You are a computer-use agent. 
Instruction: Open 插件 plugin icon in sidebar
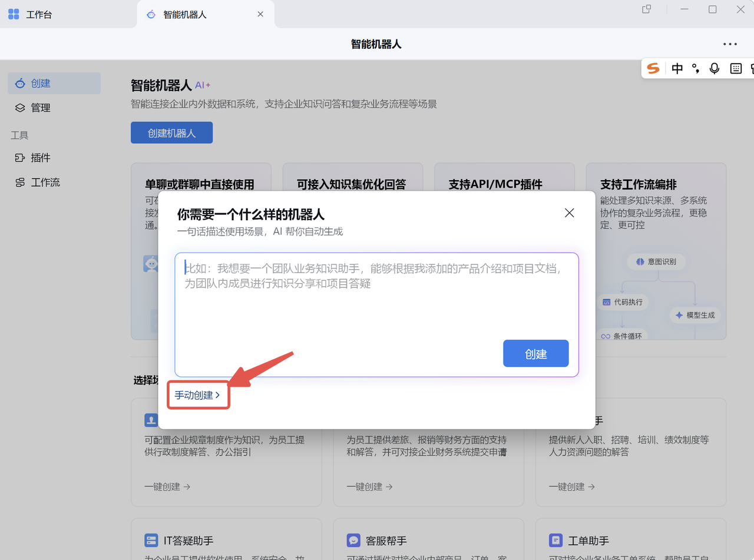[x=20, y=158]
